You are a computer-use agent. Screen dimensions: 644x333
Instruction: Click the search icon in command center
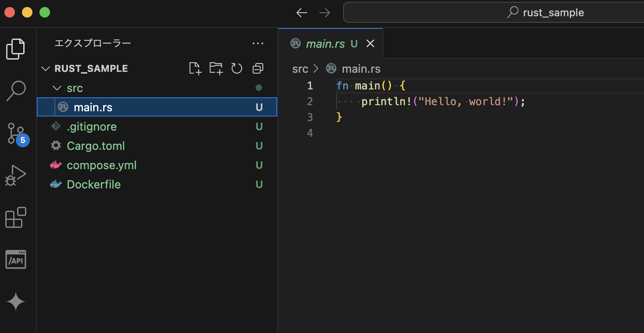(512, 12)
